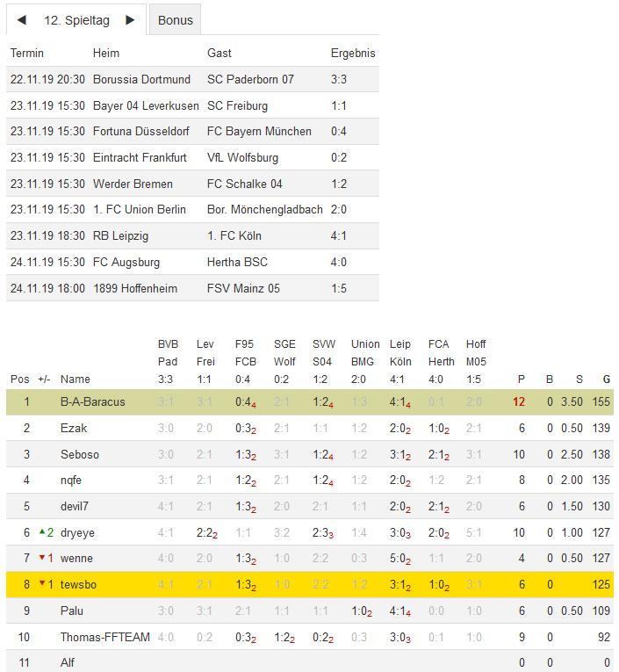Image resolution: width=619 pixels, height=672 pixels.
Task: Click green up arrow beside dryeye
Action: (40, 532)
